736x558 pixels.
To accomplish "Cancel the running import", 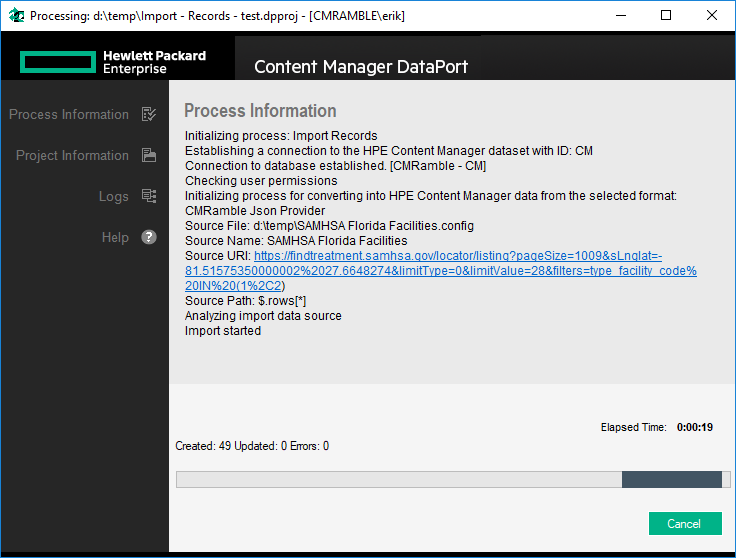I will [685, 523].
